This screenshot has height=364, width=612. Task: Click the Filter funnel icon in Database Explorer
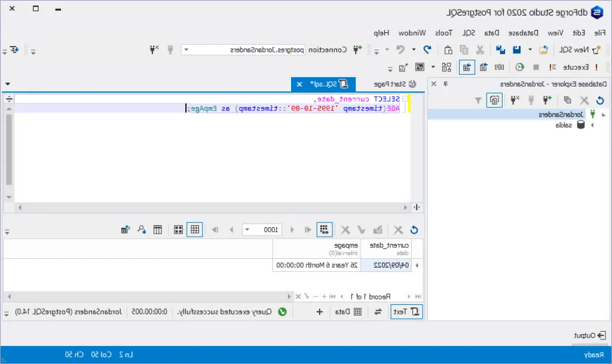(478, 100)
